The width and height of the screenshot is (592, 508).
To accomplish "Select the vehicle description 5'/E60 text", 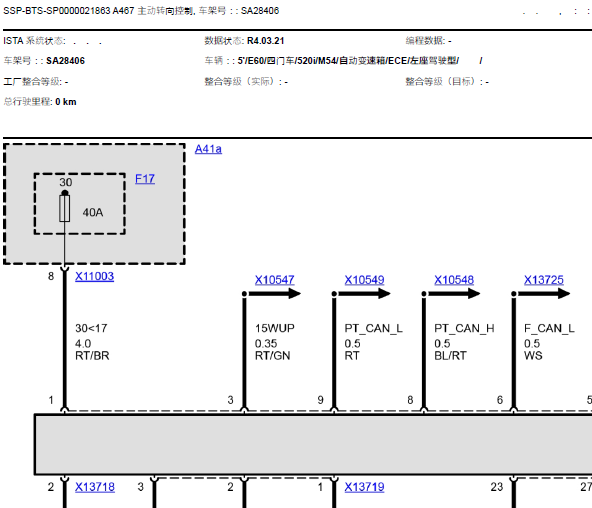I will [x=348, y=61].
